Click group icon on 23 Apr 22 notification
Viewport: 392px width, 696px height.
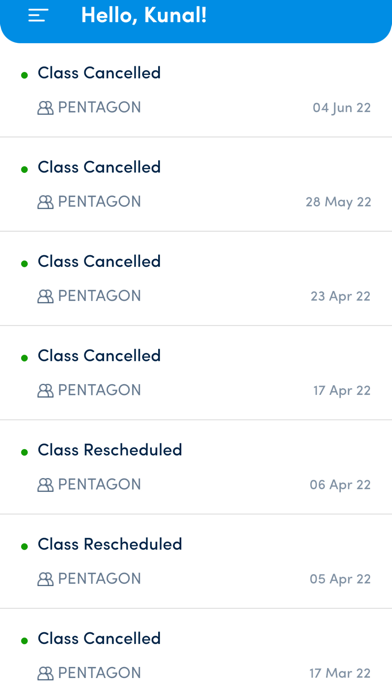[45, 296]
